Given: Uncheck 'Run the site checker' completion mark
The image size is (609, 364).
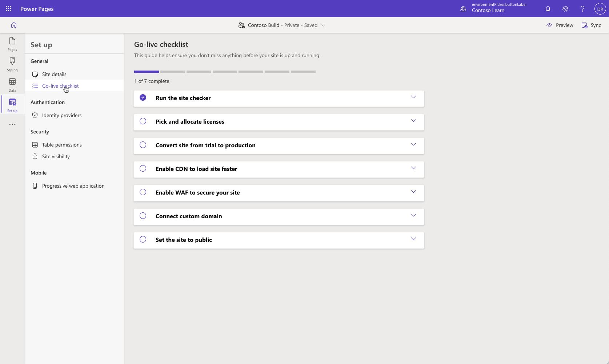Looking at the screenshot, I should [143, 97].
